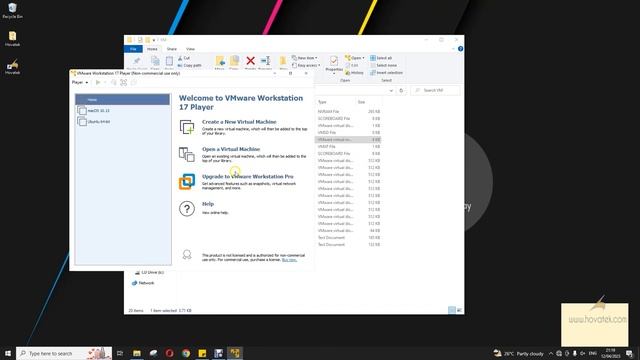Click the Buy now license link
Image resolution: width=640 pixels, height=360 pixels.
click(289, 260)
